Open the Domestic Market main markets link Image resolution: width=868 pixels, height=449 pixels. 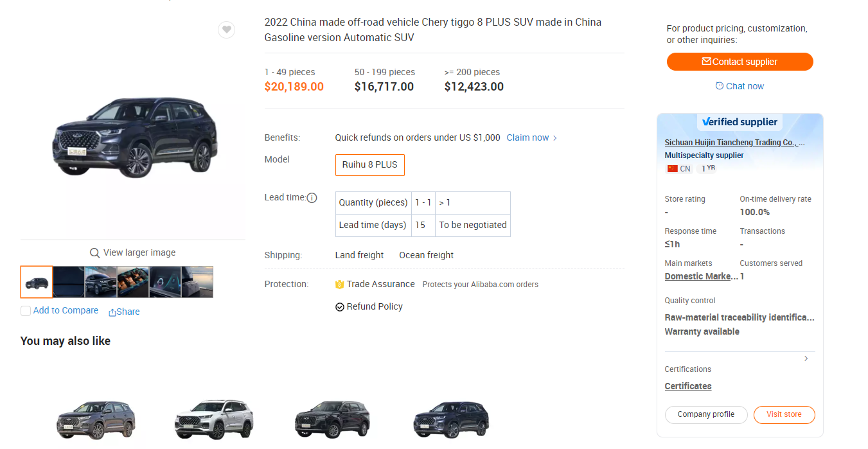pos(702,277)
